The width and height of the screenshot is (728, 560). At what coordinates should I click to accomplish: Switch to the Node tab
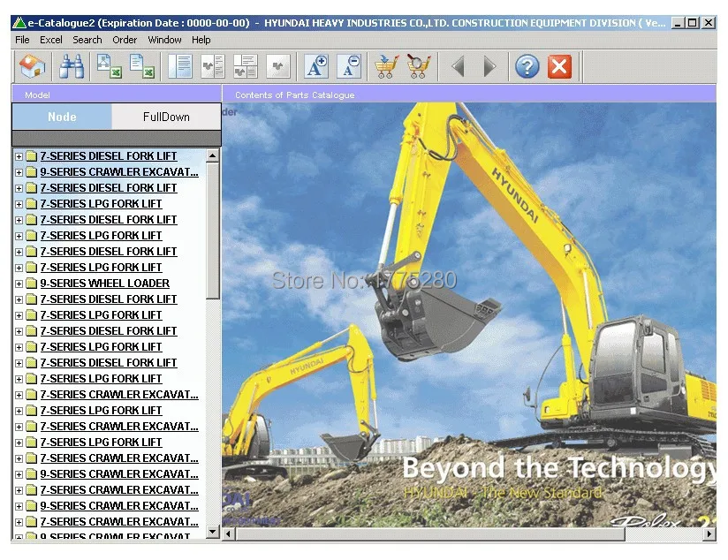(62, 117)
